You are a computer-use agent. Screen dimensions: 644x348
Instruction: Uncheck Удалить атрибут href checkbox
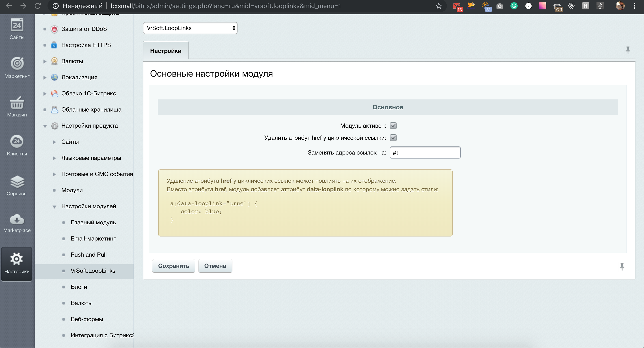[393, 138]
